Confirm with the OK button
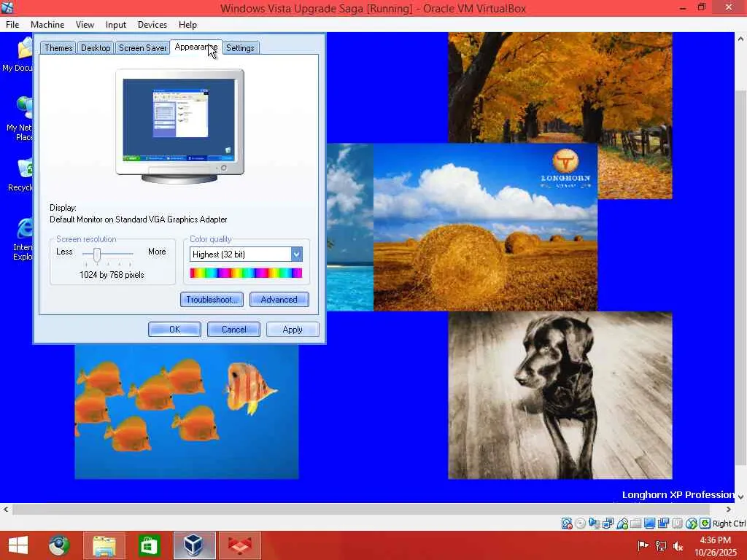The image size is (747, 560). [x=174, y=330]
